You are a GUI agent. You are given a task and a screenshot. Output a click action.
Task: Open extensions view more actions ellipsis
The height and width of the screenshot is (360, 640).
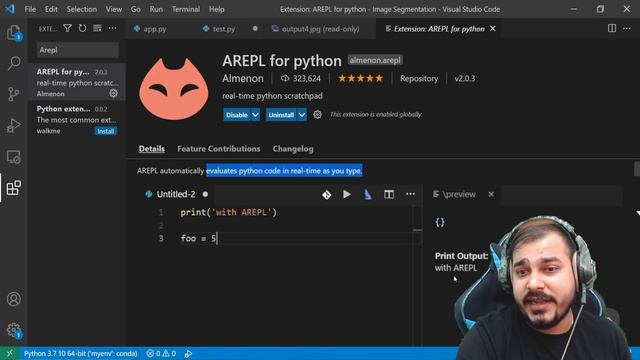[x=112, y=28]
